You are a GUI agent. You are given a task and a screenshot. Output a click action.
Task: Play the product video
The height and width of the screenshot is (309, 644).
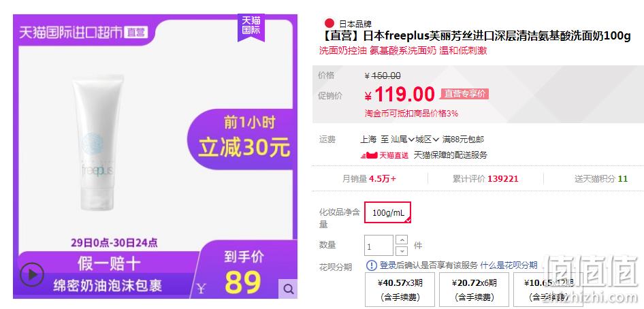coord(31,274)
